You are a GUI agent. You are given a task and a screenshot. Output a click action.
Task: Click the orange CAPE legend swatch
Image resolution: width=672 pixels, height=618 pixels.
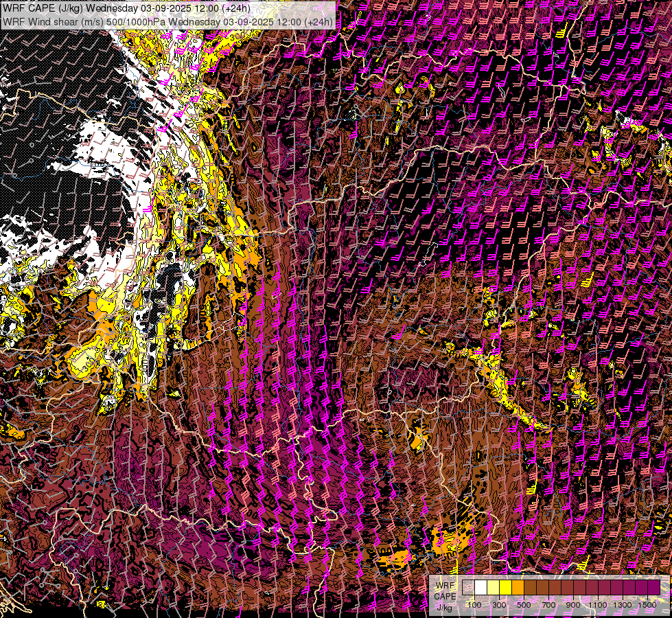pos(518,587)
